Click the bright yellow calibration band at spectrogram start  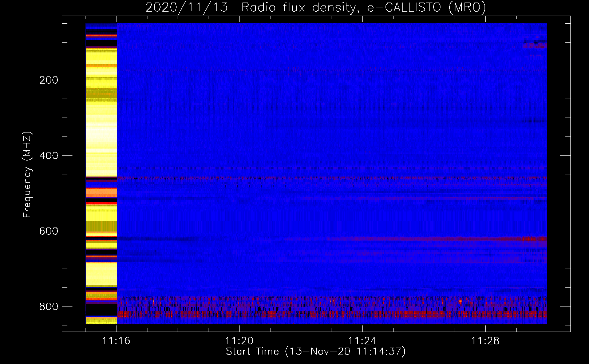[x=102, y=174]
